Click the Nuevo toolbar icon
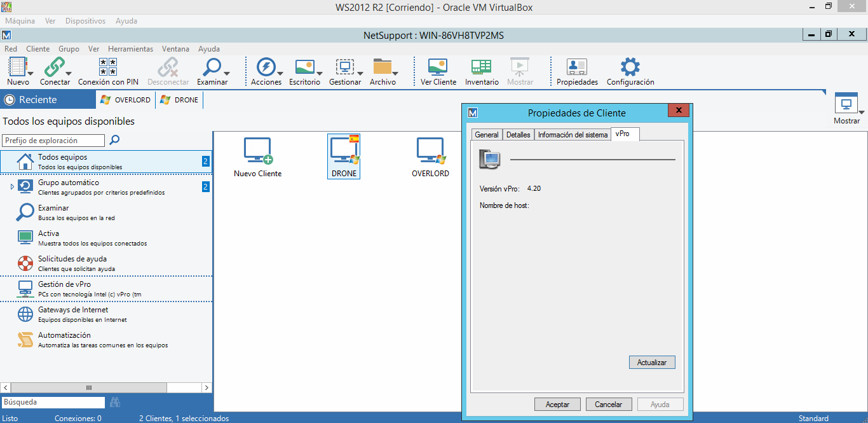The height and width of the screenshot is (423, 868). 18,67
